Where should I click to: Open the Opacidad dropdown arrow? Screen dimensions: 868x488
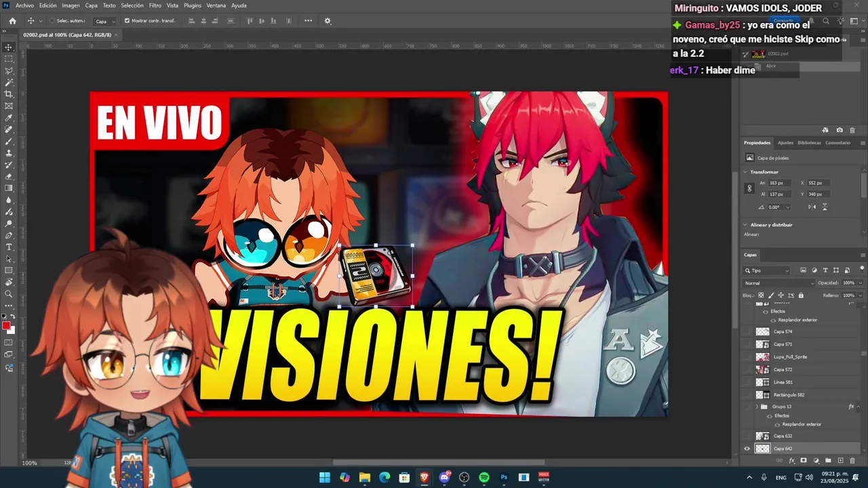click(861, 283)
